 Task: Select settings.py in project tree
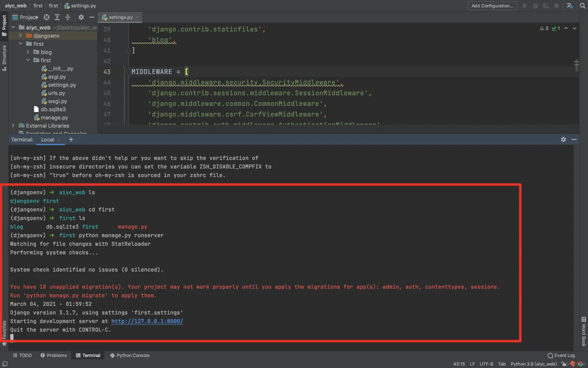coord(59,85)
